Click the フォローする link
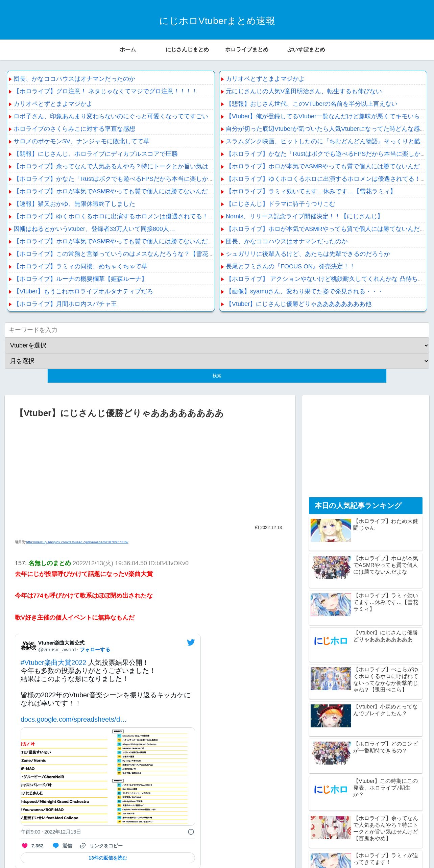The height and width of the screenshot is (868, 434). coord(95,650)
